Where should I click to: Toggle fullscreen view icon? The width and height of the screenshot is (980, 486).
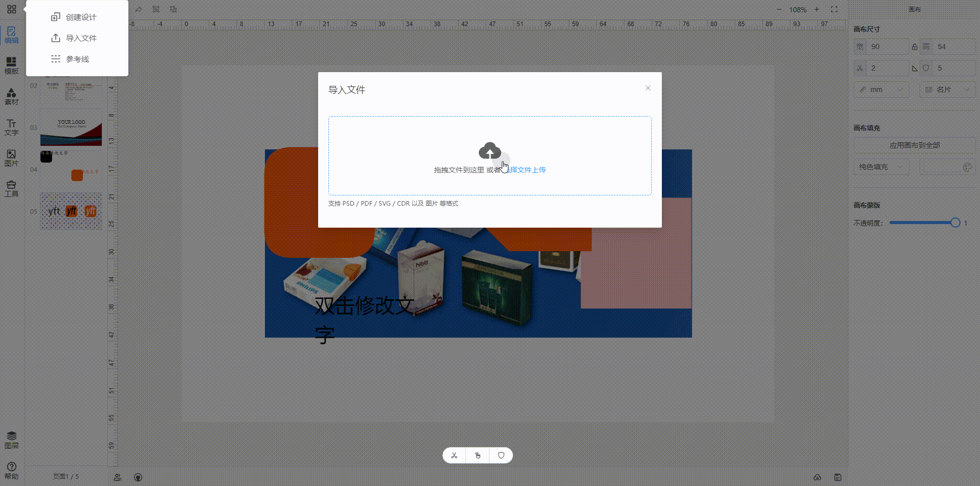[834, 9]
